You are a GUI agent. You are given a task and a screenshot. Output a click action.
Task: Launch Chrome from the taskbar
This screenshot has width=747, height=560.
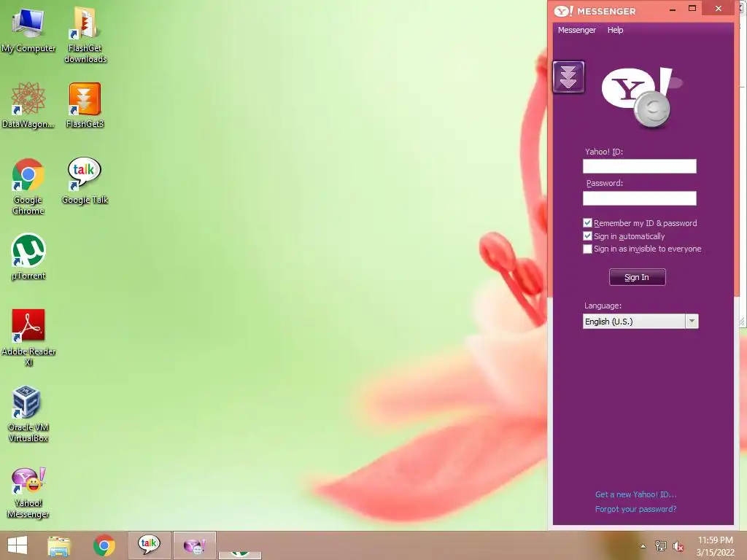(104, 545)
